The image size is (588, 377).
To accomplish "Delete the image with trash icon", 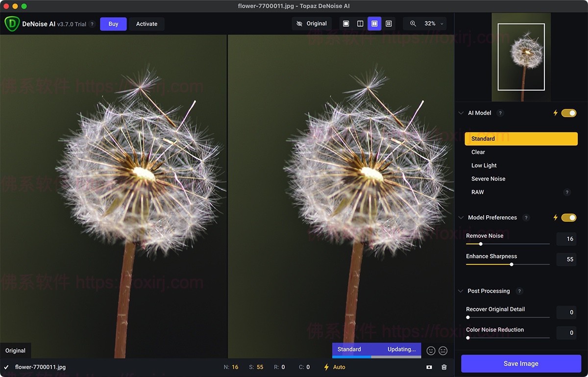I will point(444,367).
